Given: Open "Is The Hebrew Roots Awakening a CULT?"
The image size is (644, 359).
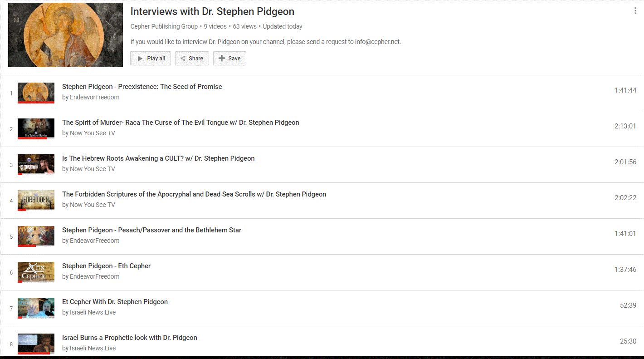Looking at the screenshot, I should (158, 158).
